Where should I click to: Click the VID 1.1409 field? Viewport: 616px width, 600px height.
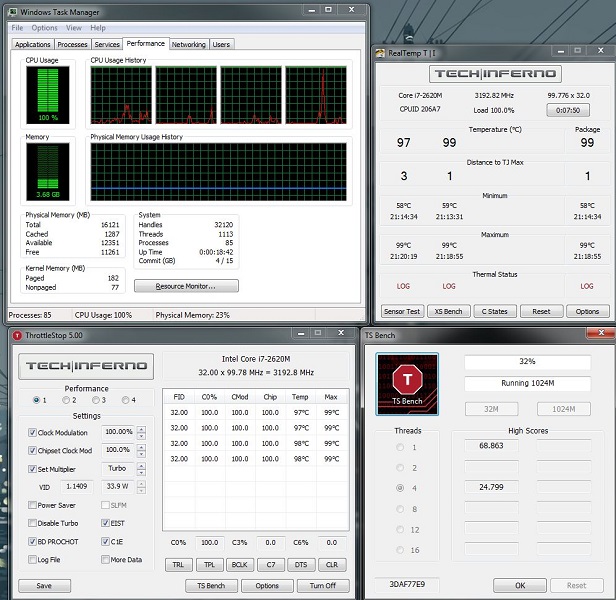tap(77, 486)
